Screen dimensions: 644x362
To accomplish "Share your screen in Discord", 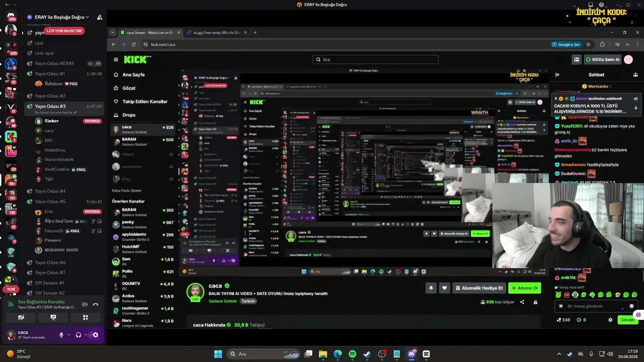I will [53, 317].
